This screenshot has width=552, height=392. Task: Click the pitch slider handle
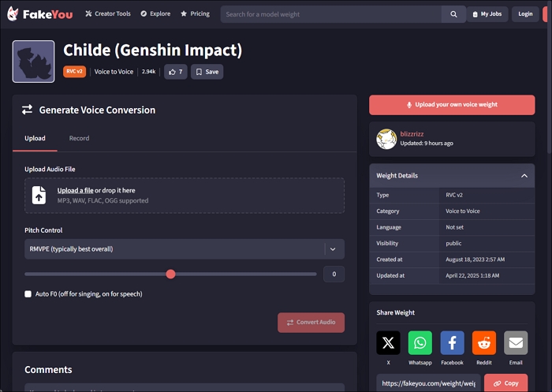tap(170, 274)
